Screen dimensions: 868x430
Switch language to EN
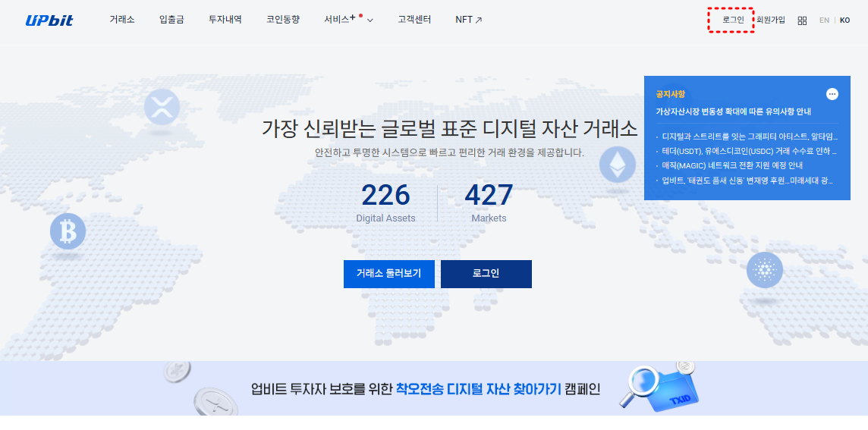tap(824, 20)
